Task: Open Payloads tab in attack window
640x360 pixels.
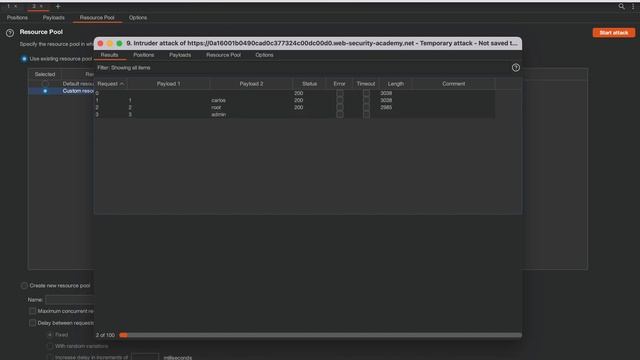Action: [x=180, y=55]
